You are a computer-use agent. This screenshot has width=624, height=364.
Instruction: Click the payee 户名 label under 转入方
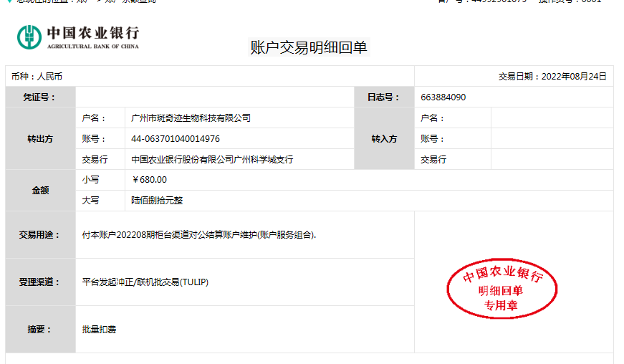tap(433, 118)
